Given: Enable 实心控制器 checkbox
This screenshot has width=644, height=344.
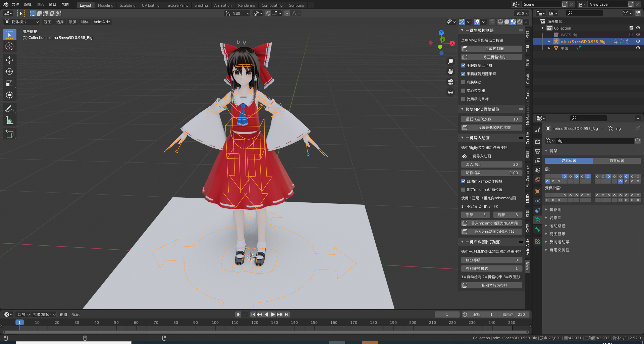Looking at the screenshot, I should [463, 91].
